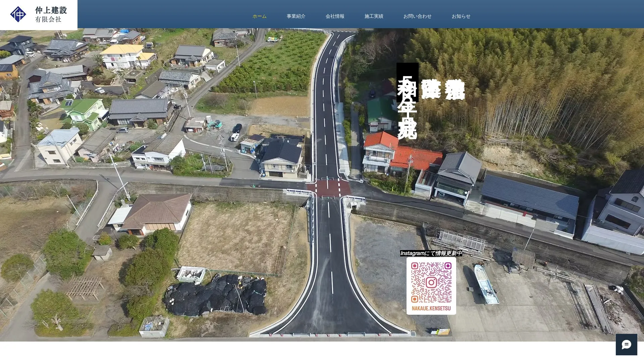Open the 事業紹介 menu item
This screenshot has height=362, width=644.
[x=296, y=16]
